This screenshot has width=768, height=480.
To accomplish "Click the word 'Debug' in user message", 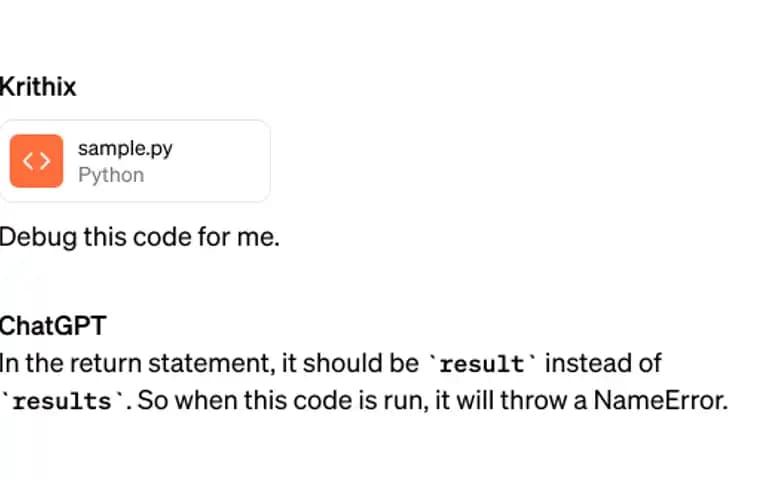I will click(x=38, y=238).
